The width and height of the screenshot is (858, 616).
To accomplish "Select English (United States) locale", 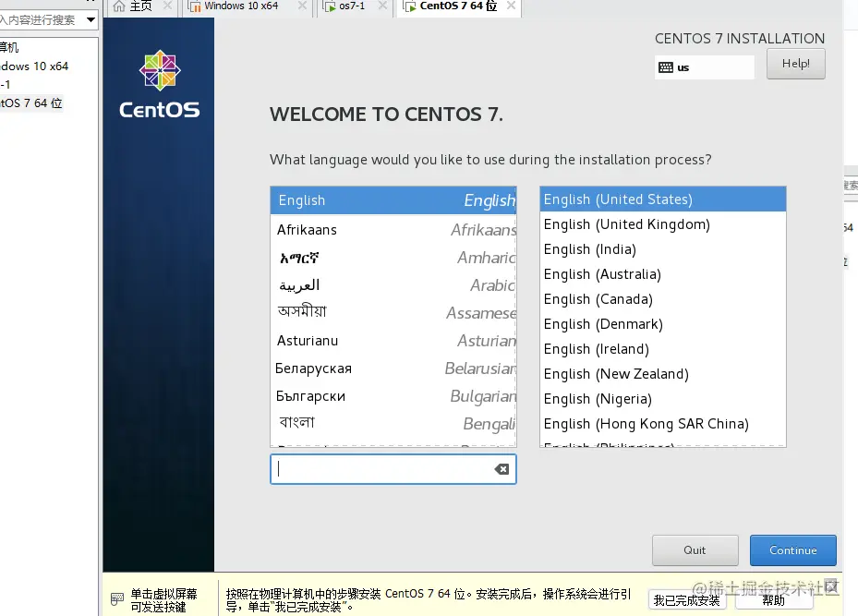I will pos(662,199).
